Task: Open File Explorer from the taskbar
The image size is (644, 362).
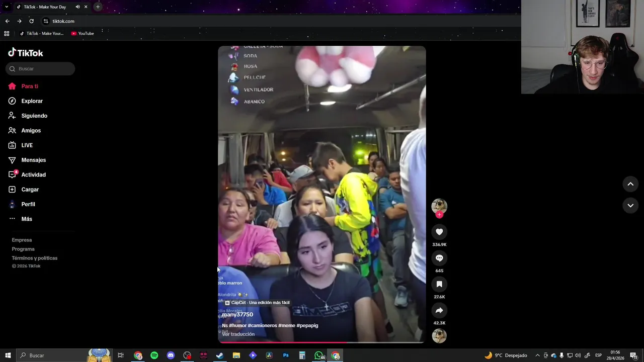Action: click(236, 355)
